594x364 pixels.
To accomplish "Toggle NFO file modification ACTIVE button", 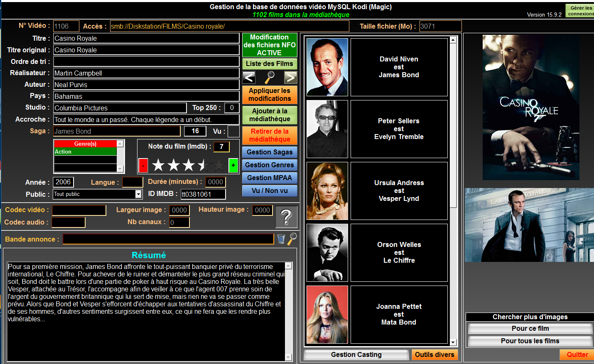I will [270, 45].
